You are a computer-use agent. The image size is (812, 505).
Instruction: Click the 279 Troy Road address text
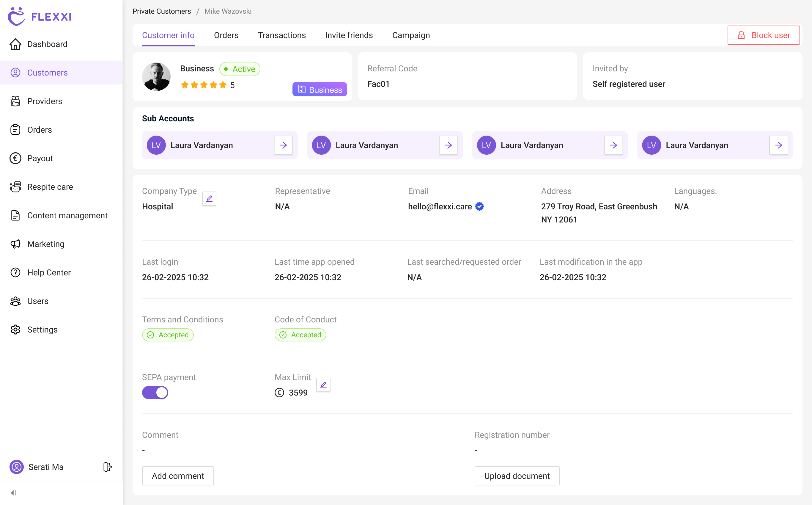point(599,213)
